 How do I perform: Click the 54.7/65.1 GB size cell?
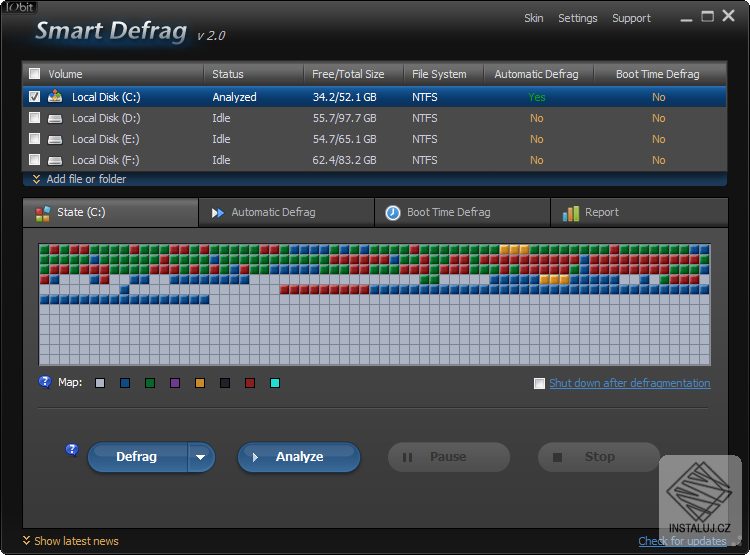coord(344,139)
